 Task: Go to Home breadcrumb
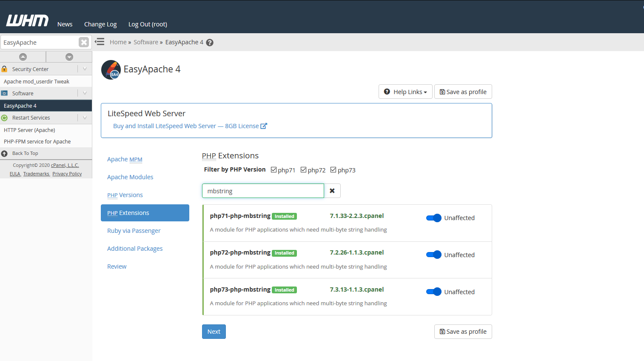[x=118, y=42]
